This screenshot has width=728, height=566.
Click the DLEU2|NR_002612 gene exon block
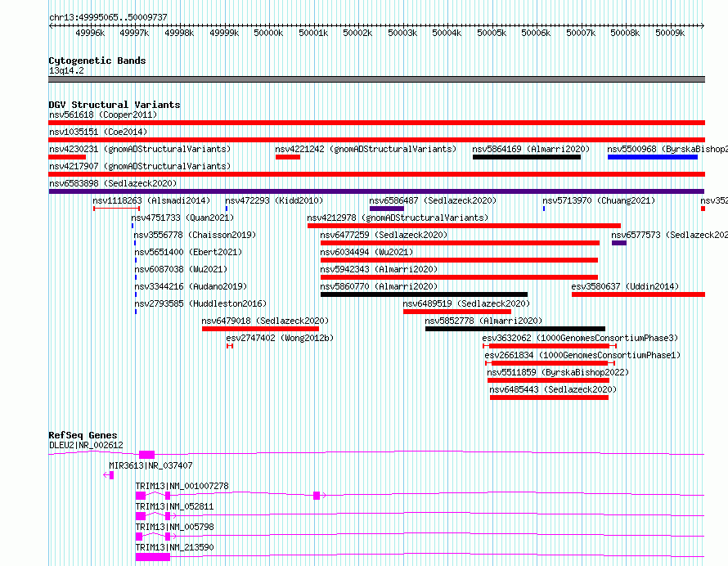click(x=146, y=455)
